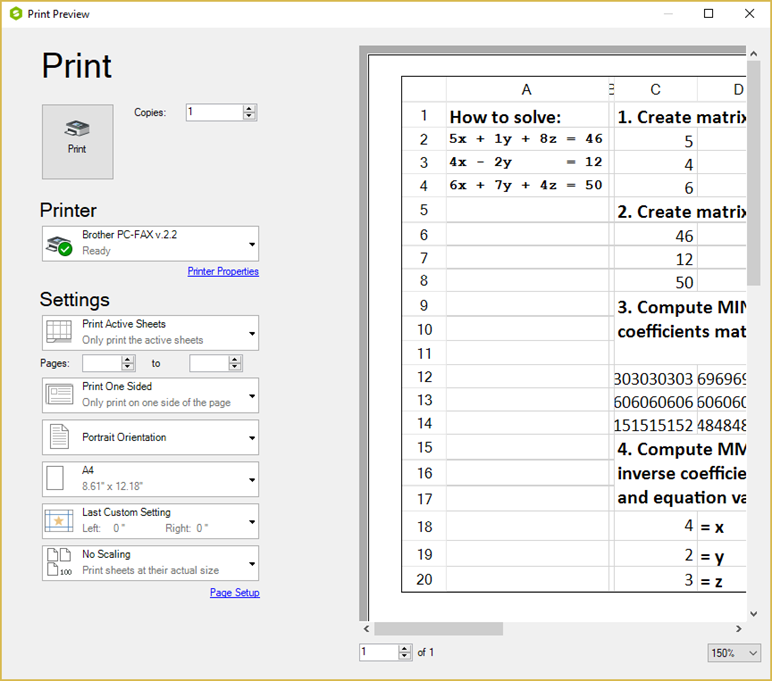The image size is (772, 681).
Task: Open the A4 paper size dropdown
Action: coord(150,479)
